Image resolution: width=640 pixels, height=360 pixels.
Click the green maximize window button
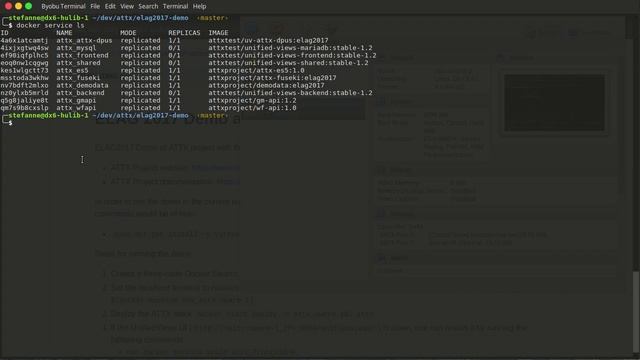(x=29, y=6)
